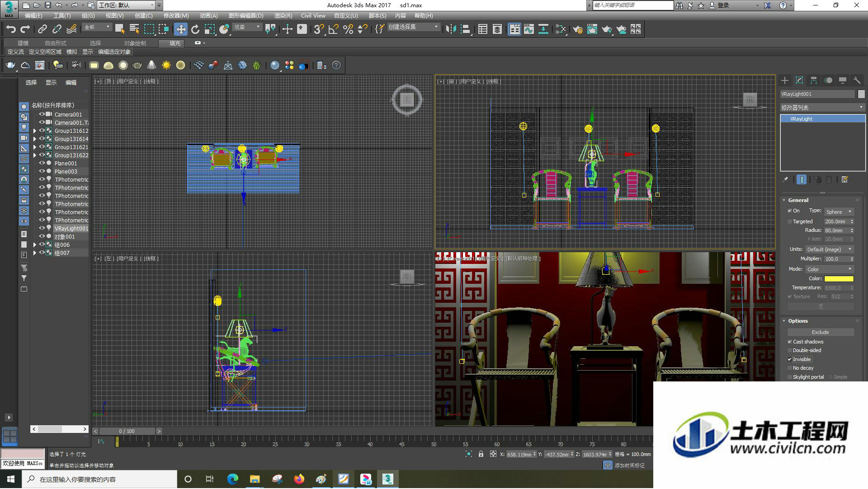
Task: Click the Exclude button
Action: click(821, 332)
